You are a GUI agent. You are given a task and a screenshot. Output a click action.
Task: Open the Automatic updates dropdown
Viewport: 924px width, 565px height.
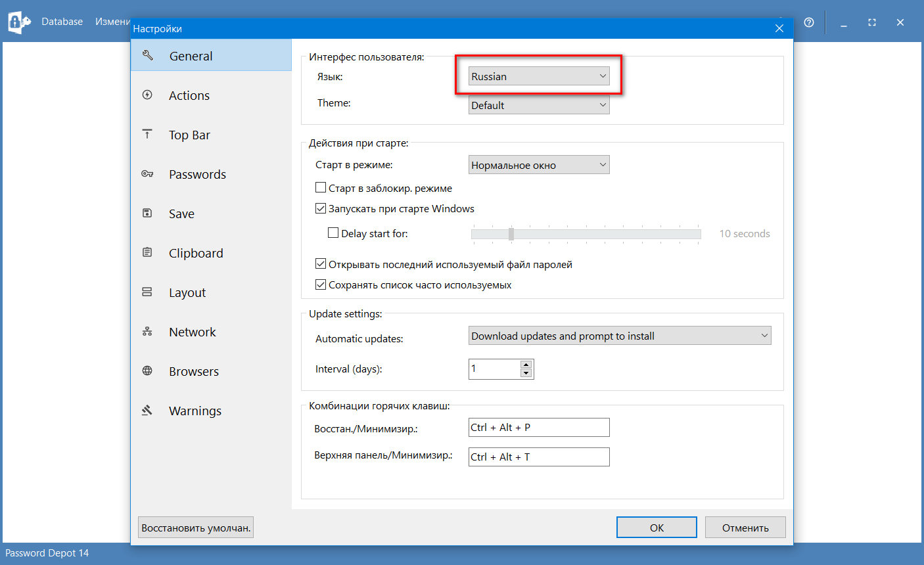tap(619, 336)
